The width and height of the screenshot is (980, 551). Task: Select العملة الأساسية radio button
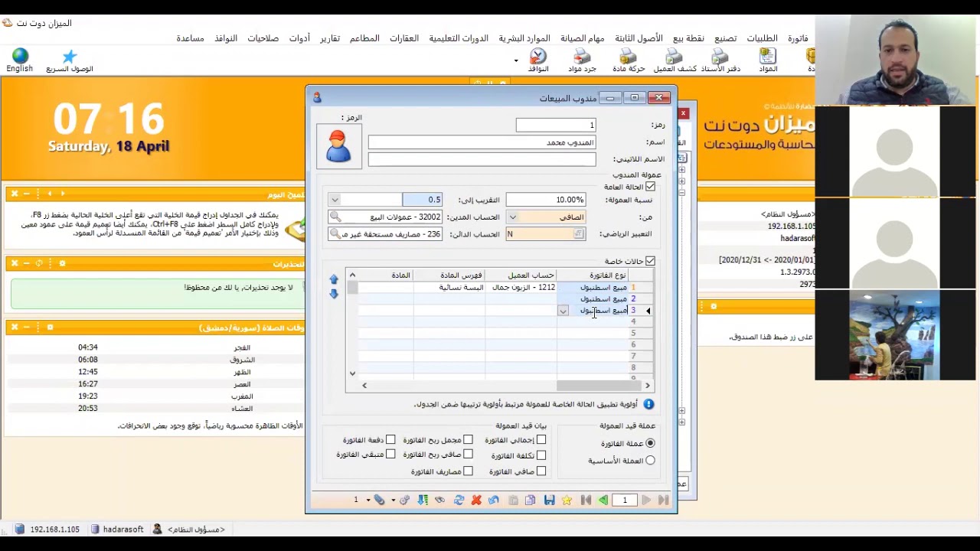point(650,461)
